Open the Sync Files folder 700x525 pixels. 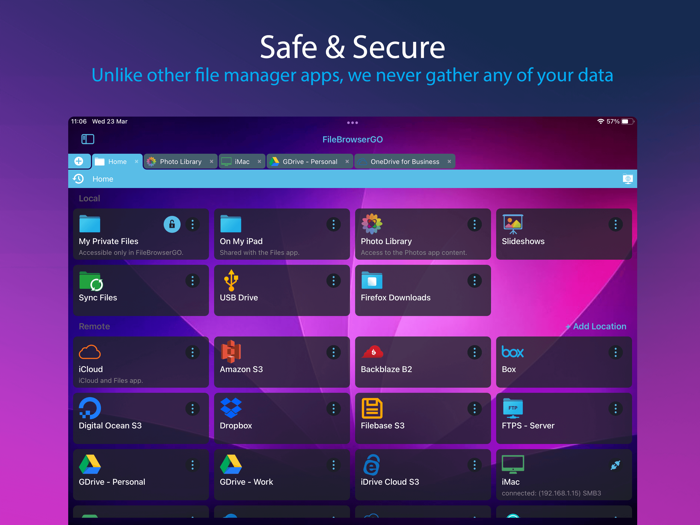[x=141, y=290]
